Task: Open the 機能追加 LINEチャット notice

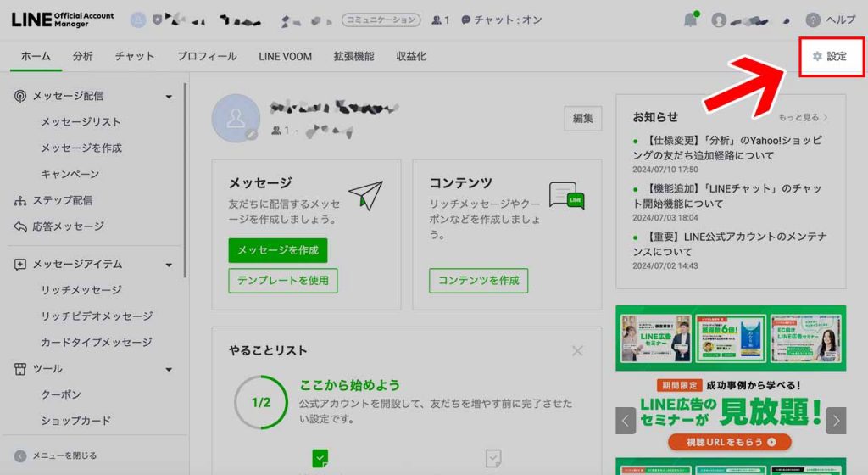Action: tap(727, 196)
